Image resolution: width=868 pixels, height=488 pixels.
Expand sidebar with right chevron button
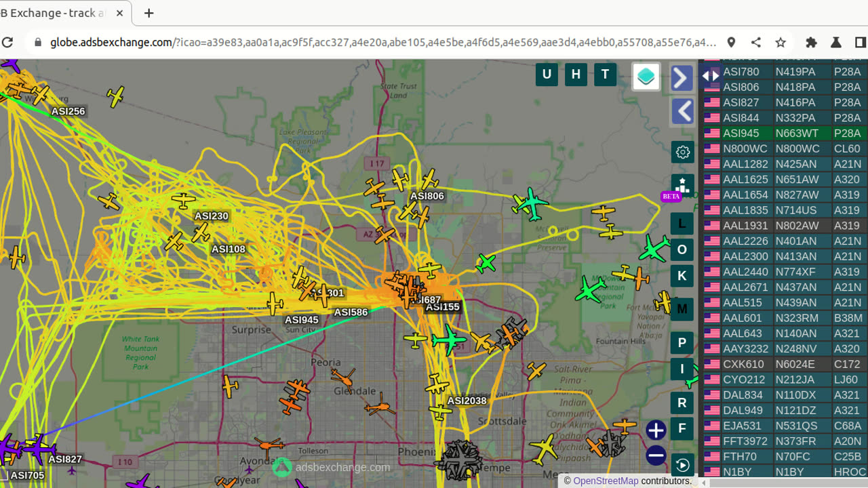[x=682, y=78]
